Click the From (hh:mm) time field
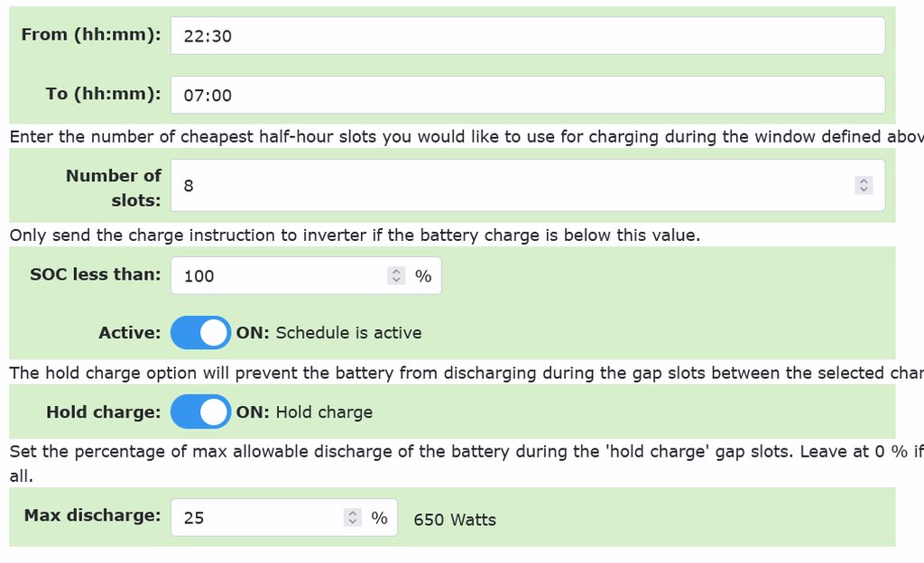This screenshot has height=563, width=924. click(x=527, y=36)
